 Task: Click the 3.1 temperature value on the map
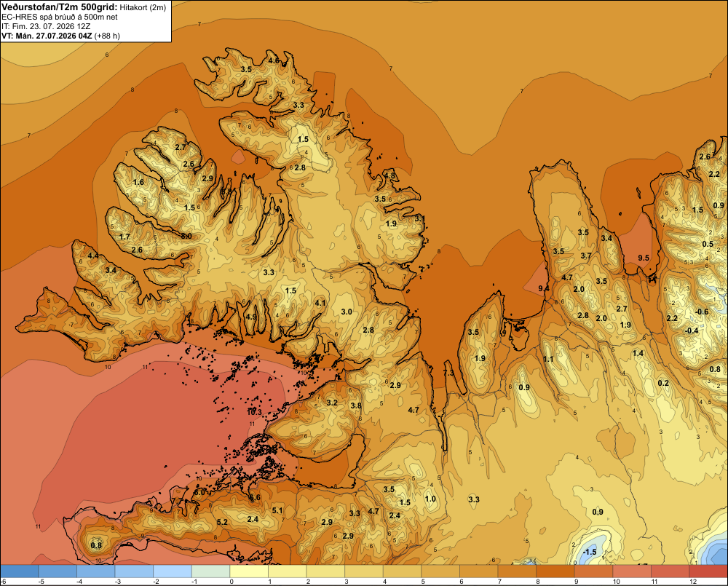(x=420, y=218)
